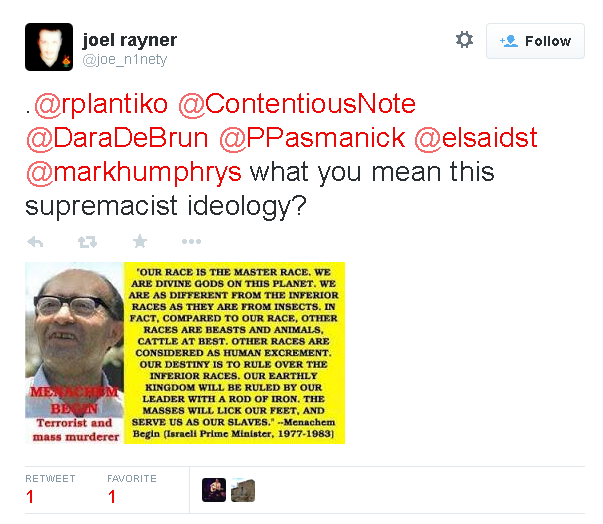The height and width of the screenshot is (524, 603).
Task: Open the more options ellipsis icon
Action: click(x=191, y=241)
